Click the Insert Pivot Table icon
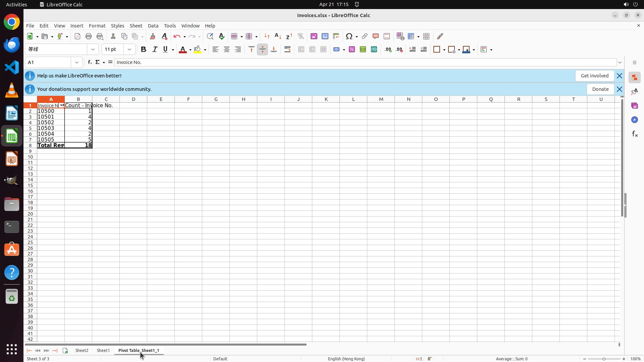The height and width of the screenshot is (362, 644). [336, 36]
